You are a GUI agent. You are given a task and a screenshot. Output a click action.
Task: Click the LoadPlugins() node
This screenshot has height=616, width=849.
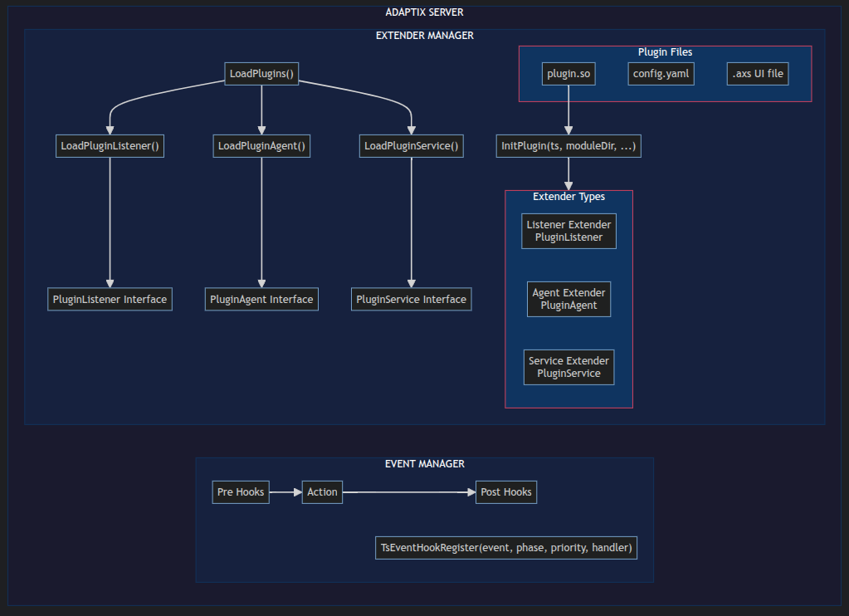(261, 74)
